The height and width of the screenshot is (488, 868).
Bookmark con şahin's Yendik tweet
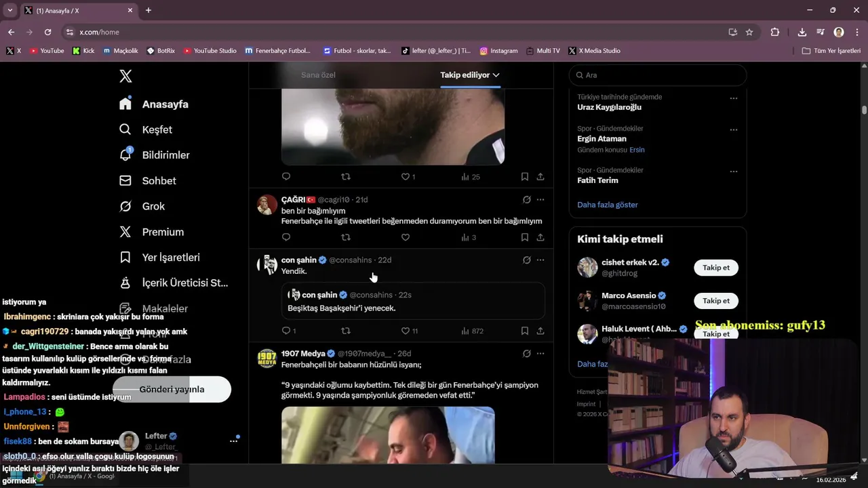tap(525, 331)
